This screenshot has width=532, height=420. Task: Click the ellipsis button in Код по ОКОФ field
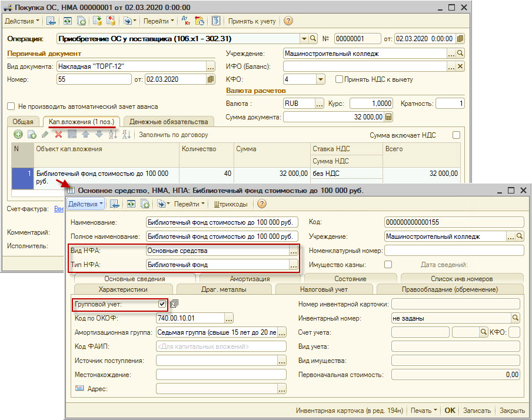229,318
